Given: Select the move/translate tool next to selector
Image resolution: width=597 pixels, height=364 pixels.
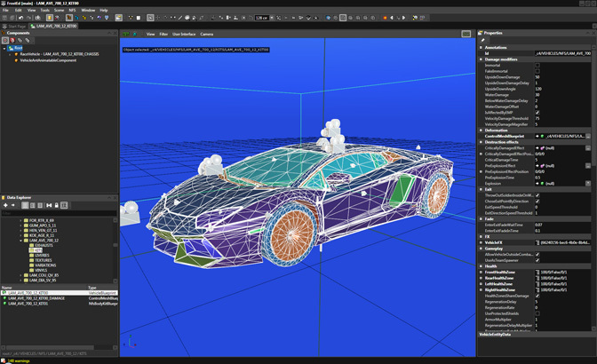Looking at the screenshot, I should [158, 18].
